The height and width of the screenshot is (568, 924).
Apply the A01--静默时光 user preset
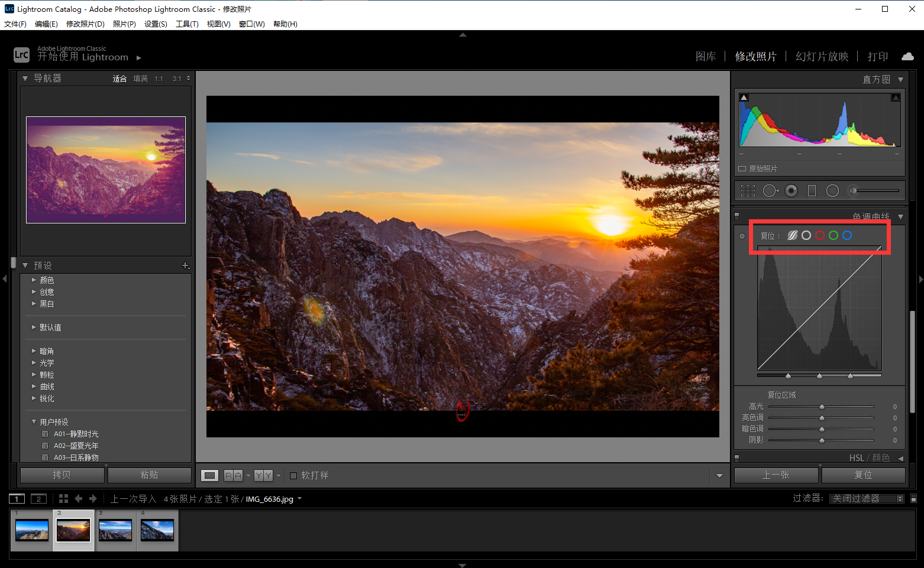point(76,434)
